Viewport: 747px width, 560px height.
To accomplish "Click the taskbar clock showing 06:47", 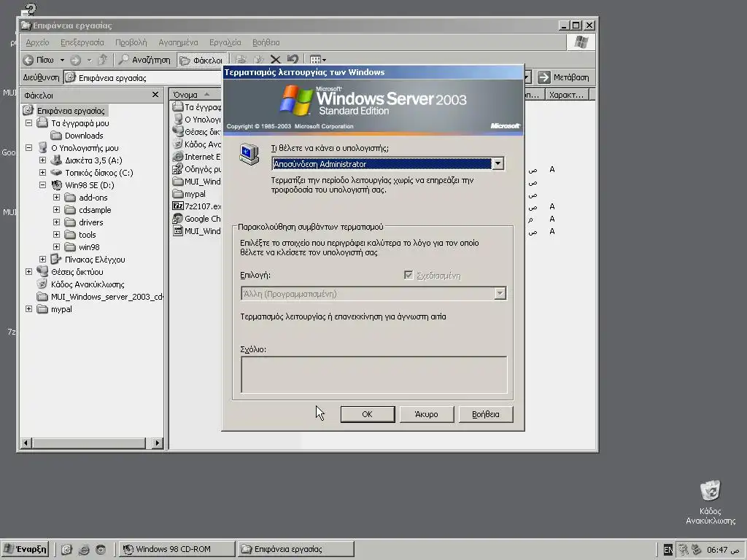I will coord(723,550).
